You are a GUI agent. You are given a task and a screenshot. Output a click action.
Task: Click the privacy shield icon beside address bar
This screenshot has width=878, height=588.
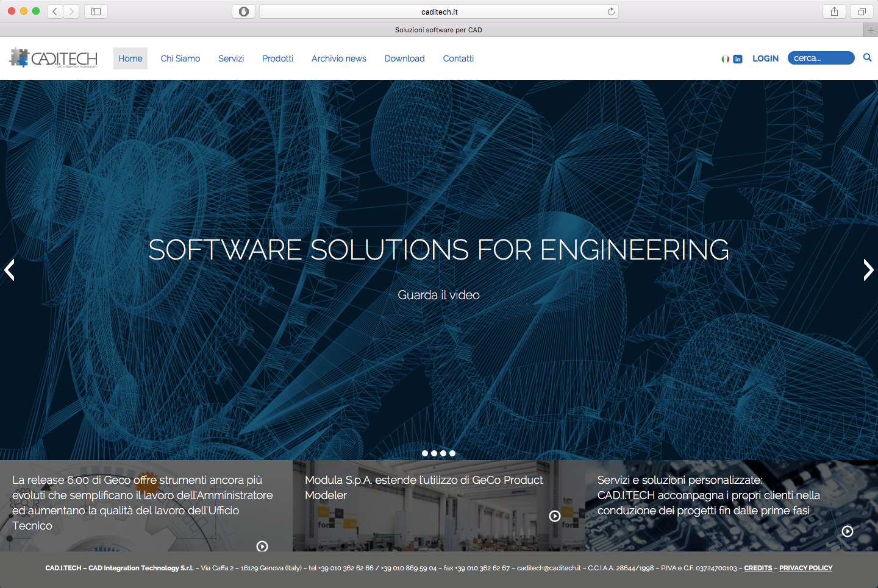(244, 12)
